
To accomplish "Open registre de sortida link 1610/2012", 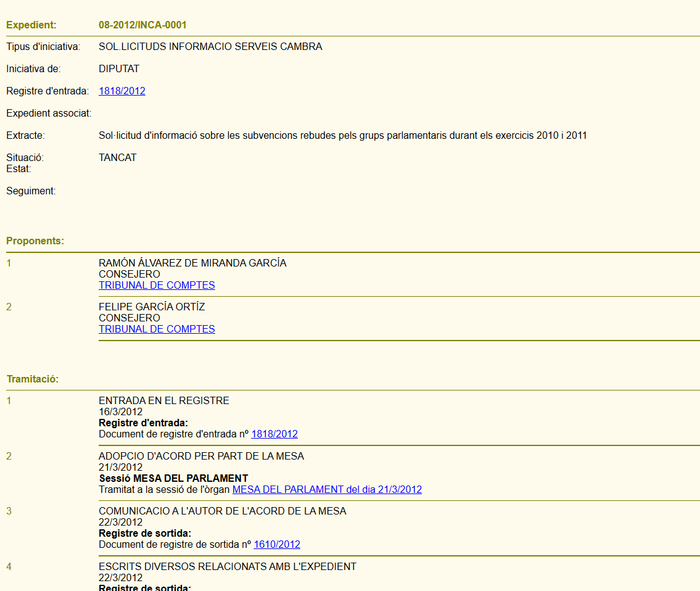I will pos(277,545).
